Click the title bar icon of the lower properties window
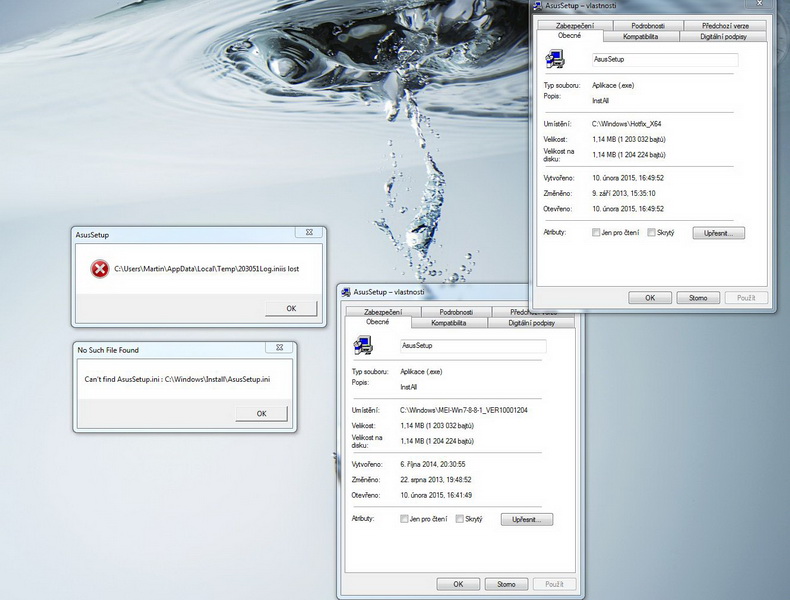The height and width of the screenshot is (600, 790). (346, 292)
